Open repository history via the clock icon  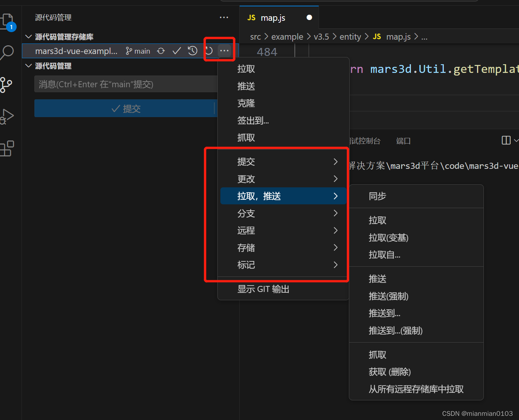[x=192, y=51]
